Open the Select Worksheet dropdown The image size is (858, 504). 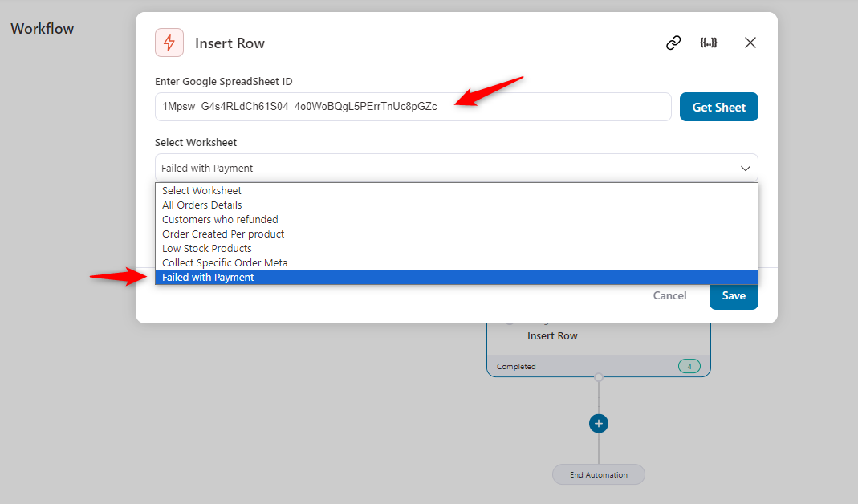coord(457,168)
